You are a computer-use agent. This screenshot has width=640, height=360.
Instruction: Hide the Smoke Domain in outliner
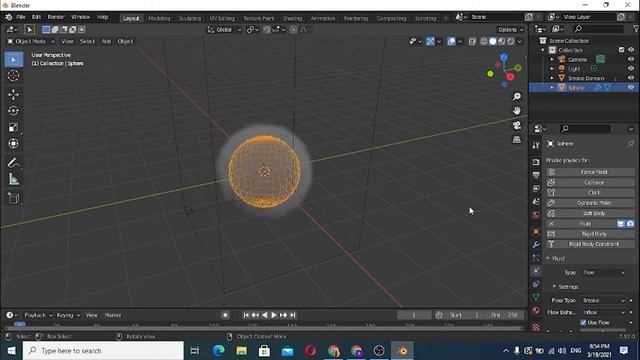[x=631, y=78]
